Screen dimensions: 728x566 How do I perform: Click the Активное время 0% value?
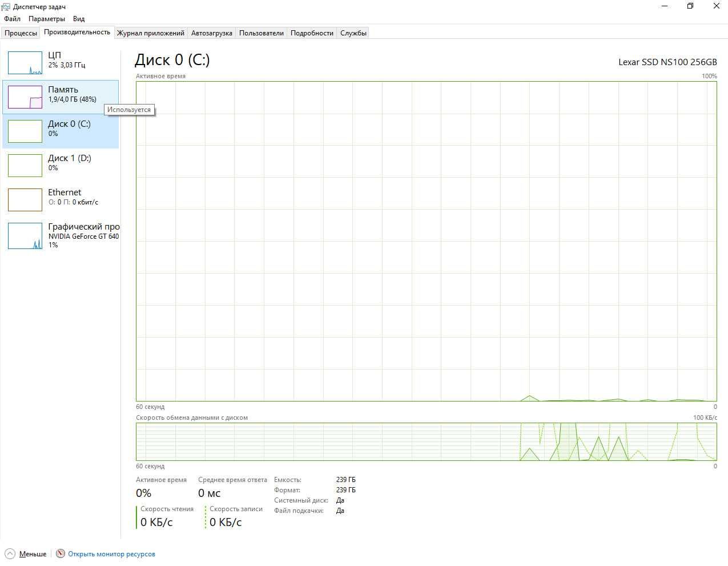(x=143, y=493)
